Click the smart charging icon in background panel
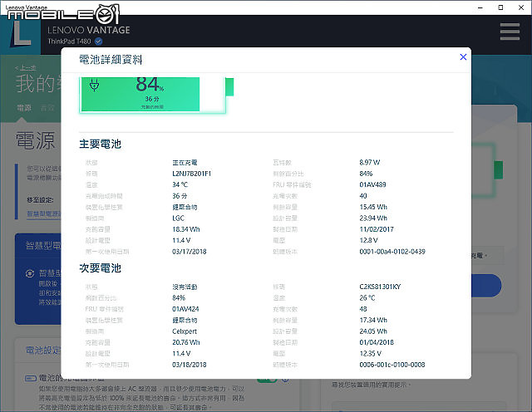The height and width of the screenshot is (412, 532). [30, 273]
